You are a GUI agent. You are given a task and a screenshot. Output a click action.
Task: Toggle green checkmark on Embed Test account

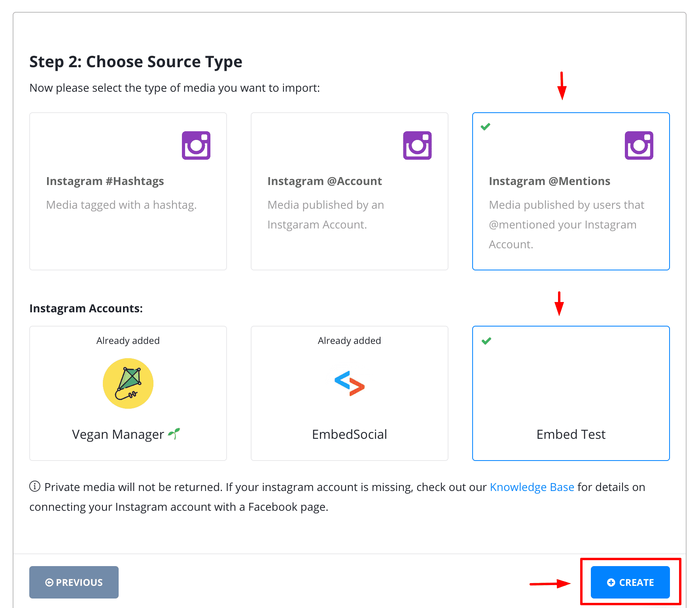pos(486,341)
